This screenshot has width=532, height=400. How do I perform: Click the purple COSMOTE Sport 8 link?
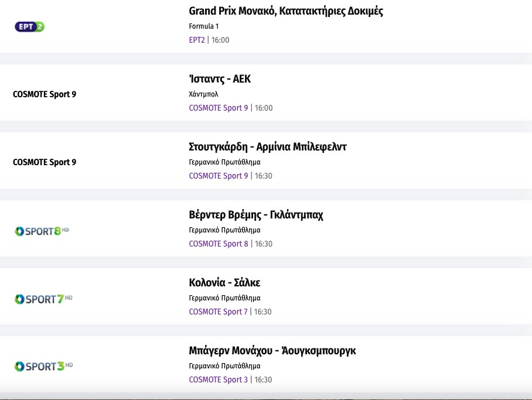[219, 244]
